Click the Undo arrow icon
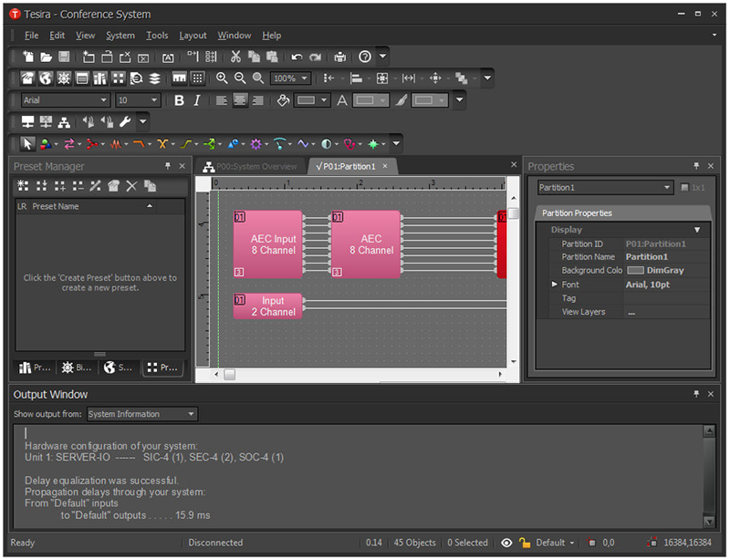Image resolution: width=730 pixels, height=560 pixels. point(297,57)
